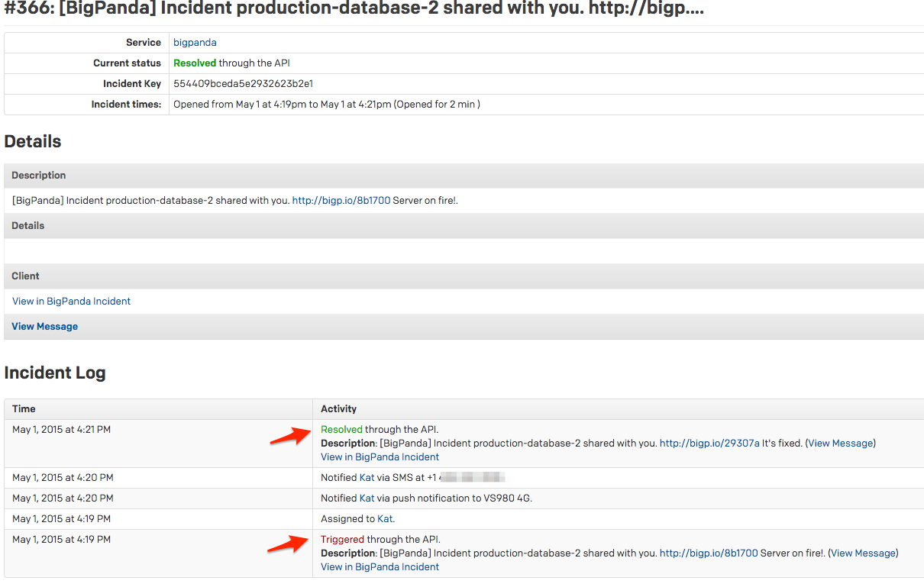The width and height of the screenshot is (924, 584).
Task: Click View in BigPanda Incident under Client
Action: 70,301
